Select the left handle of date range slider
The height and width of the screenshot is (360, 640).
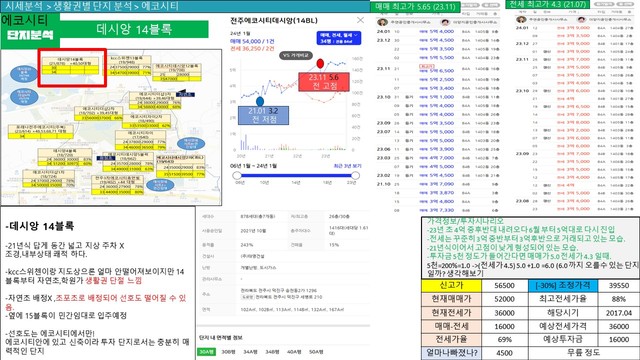pos(237,176)
